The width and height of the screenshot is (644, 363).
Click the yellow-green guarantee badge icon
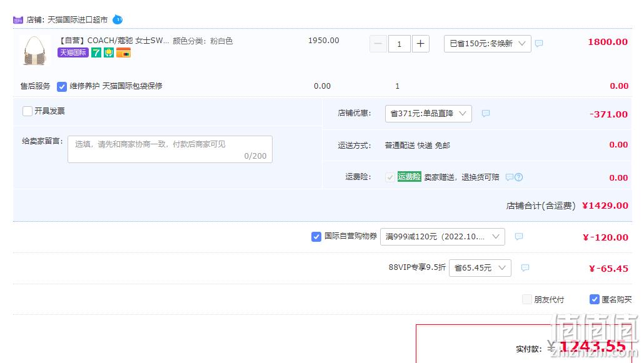[x=109, y=52]
